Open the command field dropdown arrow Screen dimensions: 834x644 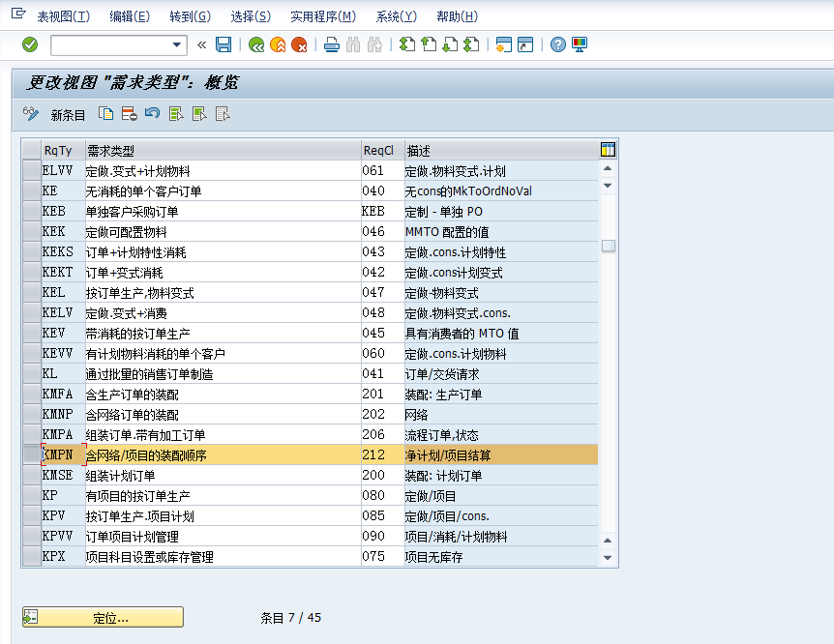[177, 44]
